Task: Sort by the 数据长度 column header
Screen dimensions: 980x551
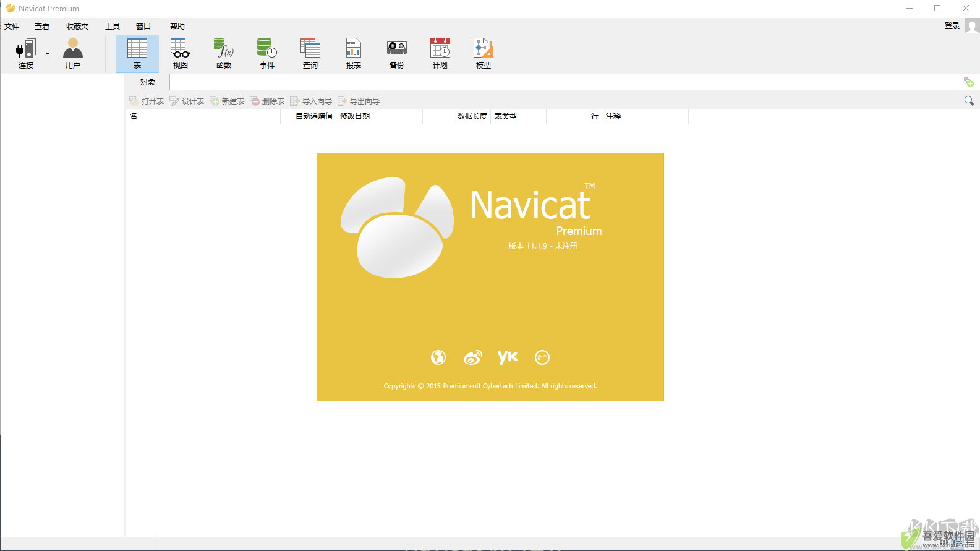Action: click(457, 116)
